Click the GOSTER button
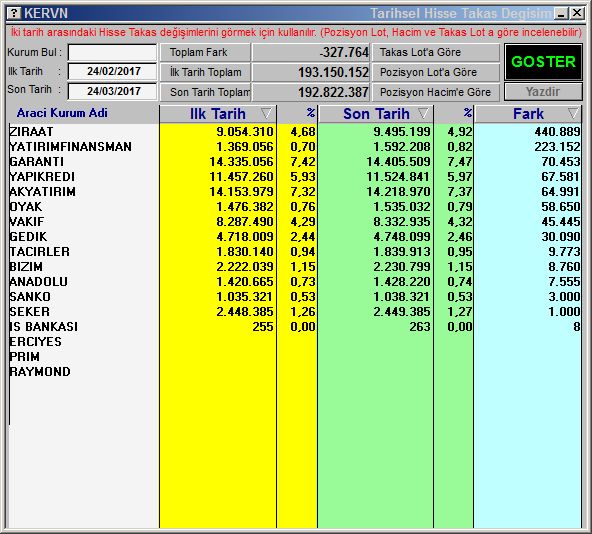The image size is (592, 534). pos(543,62)
